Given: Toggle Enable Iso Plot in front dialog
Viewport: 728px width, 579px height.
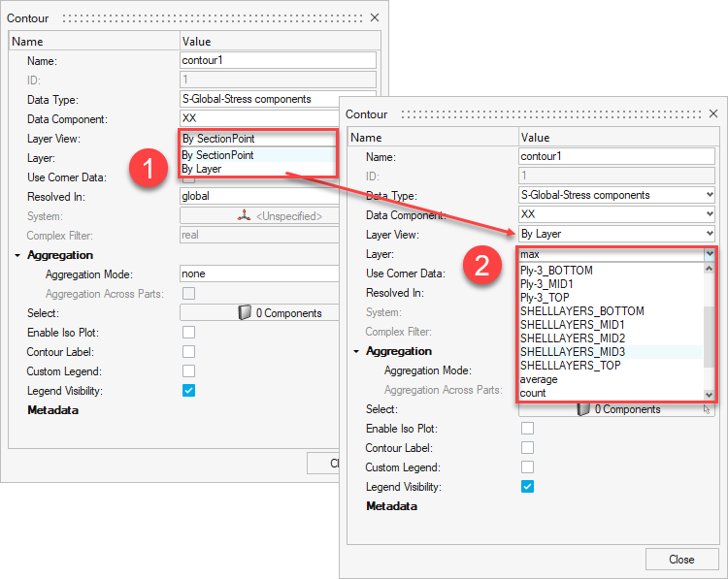Looking at the screenshot, I should click(527, 429).
